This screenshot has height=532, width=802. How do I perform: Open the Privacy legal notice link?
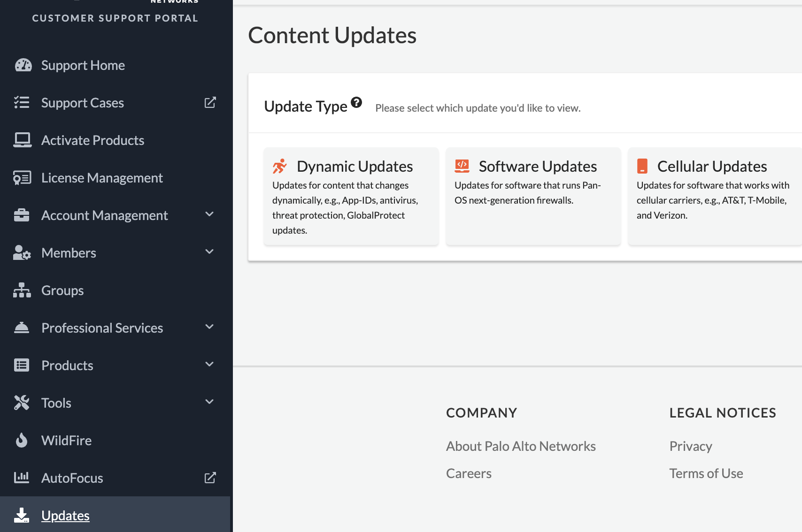click(691, 446)
